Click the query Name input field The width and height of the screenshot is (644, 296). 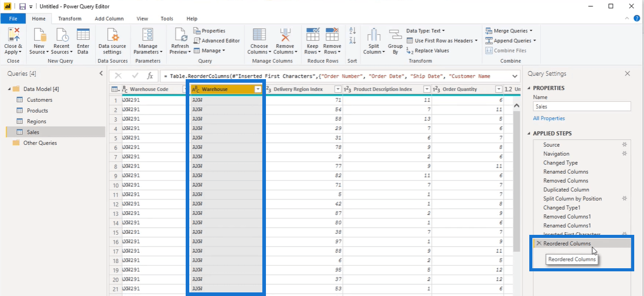[582, 106]
